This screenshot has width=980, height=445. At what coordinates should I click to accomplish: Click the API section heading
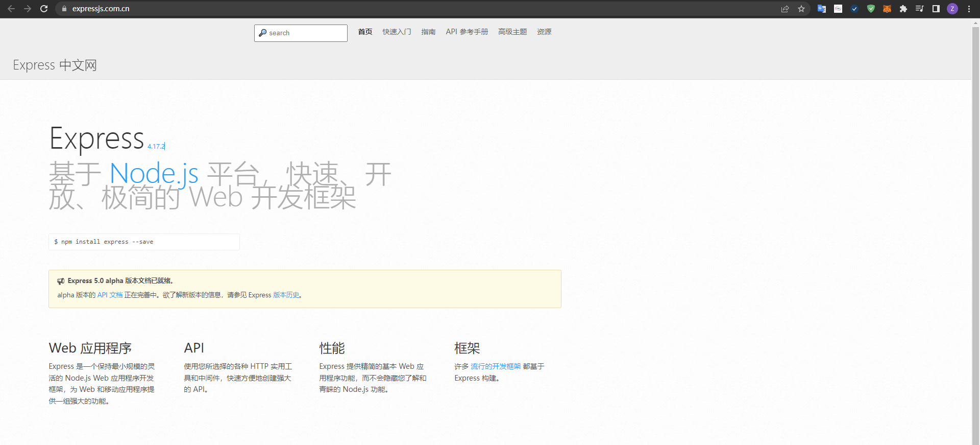pos(194,348)
